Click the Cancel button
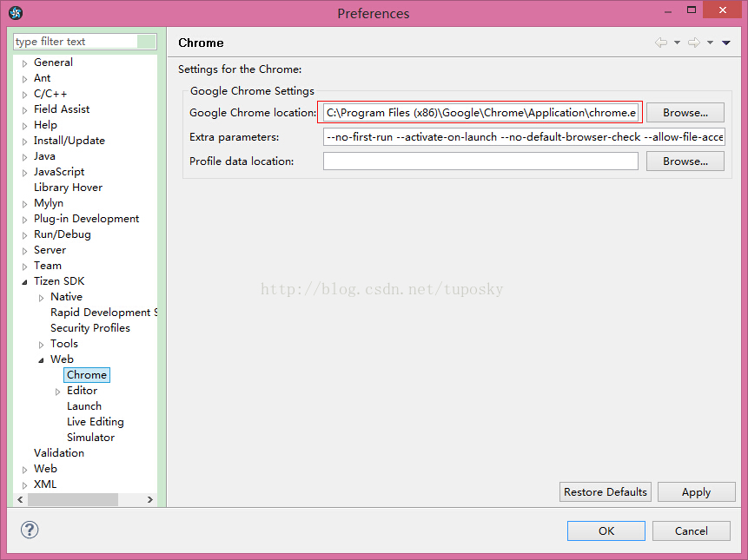 (x=692, y=531)
